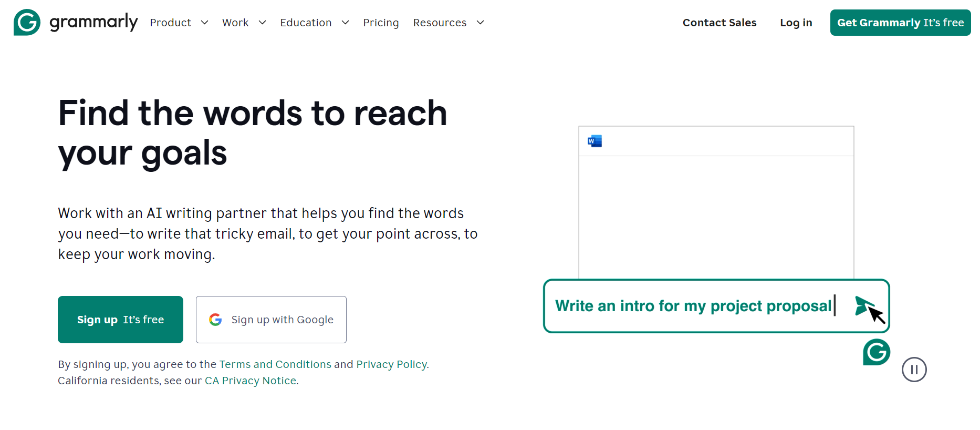Open the Terms and Conditions link

[x=275, y=364]
